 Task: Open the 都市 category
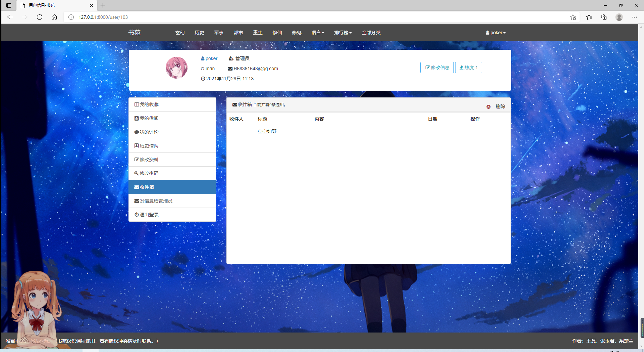238,33
